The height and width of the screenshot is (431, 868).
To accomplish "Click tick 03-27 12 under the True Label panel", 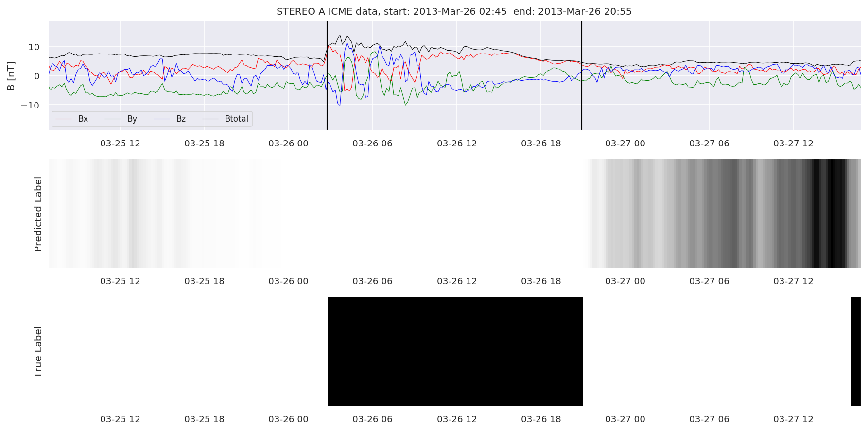I will (793, 419).
